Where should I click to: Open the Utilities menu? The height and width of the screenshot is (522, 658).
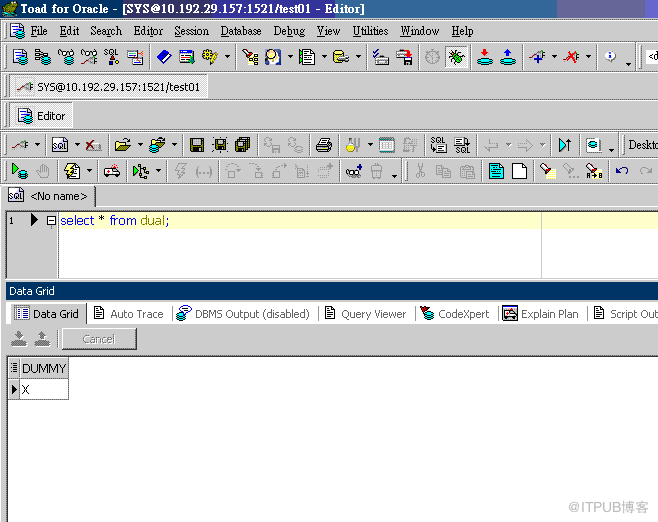tap(370, 31)
